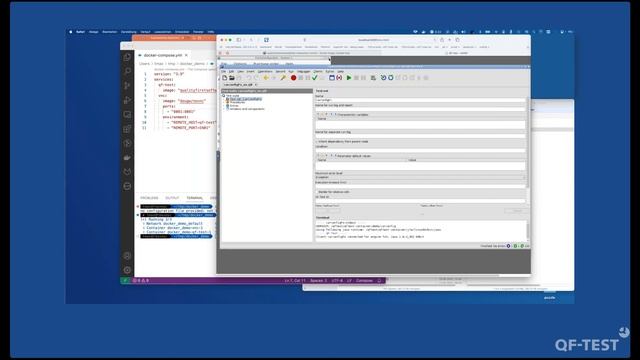Open the Explorer icon in VS Code activity bar
The width and height of the screenshot is (640, 360).
127,57
